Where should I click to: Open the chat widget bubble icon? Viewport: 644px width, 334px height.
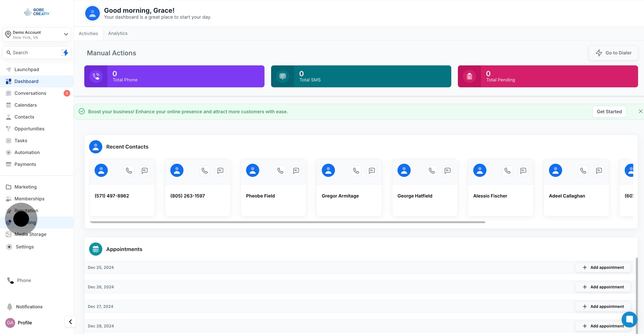629,319
